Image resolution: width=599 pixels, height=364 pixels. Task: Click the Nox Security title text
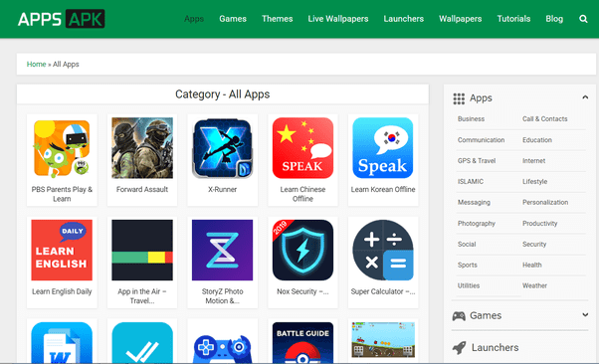(x=302, y=291)
